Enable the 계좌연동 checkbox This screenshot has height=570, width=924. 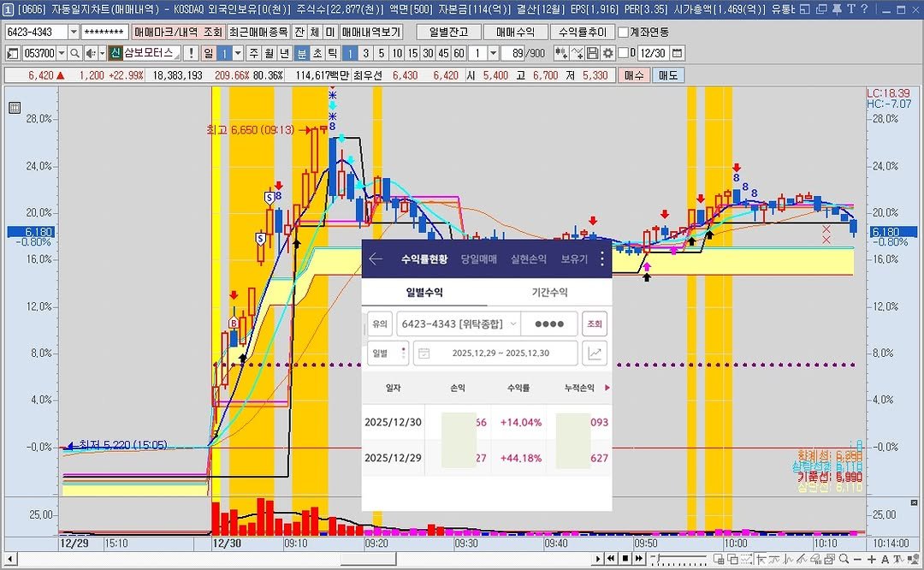pyautogui.click(x=623, y=32)
